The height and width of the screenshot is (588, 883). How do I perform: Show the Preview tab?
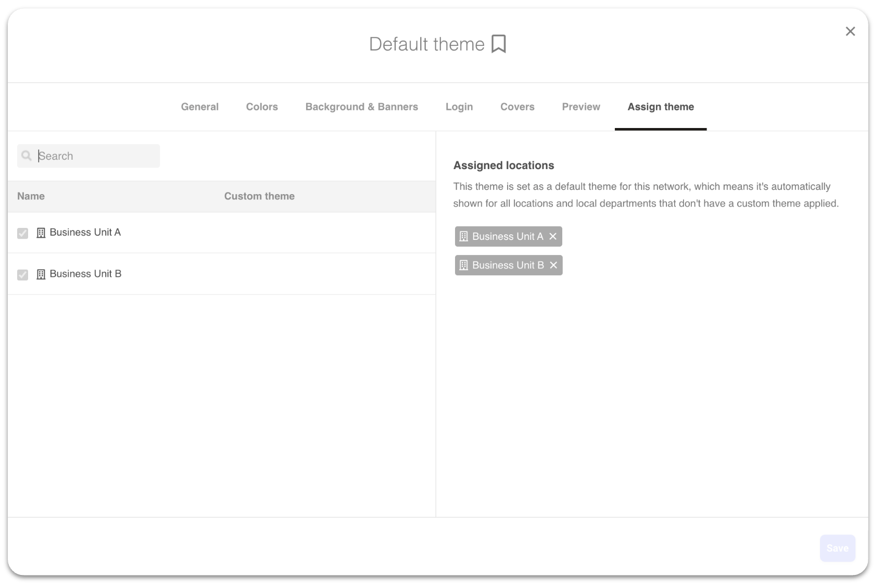click(581, 107)
